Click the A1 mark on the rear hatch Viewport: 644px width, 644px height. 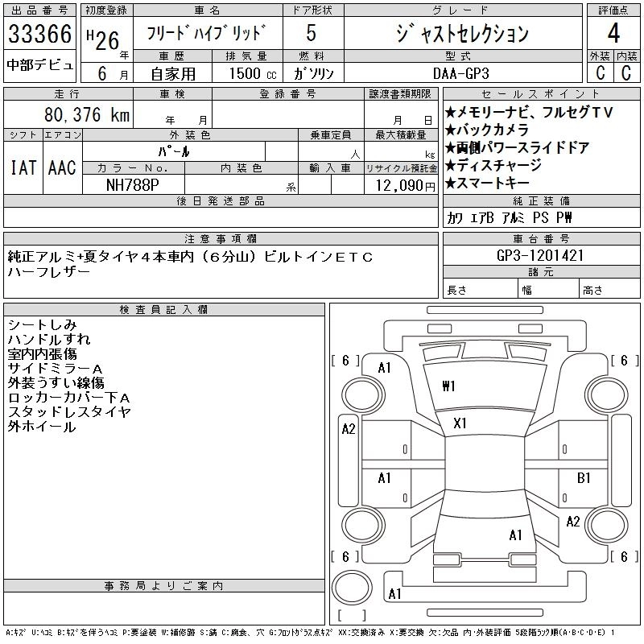[515, 535]
